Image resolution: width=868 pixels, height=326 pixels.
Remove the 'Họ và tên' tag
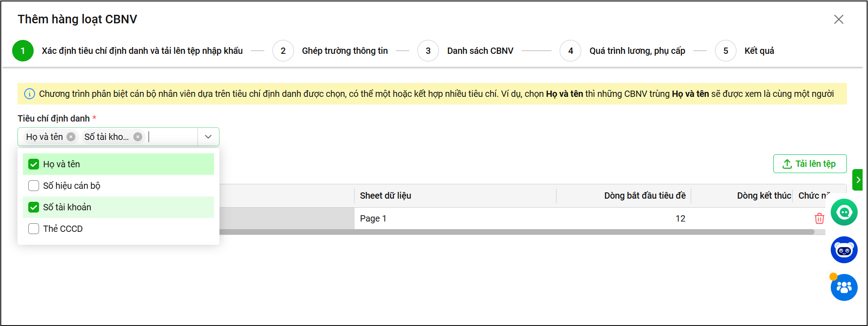pos(71,137)
